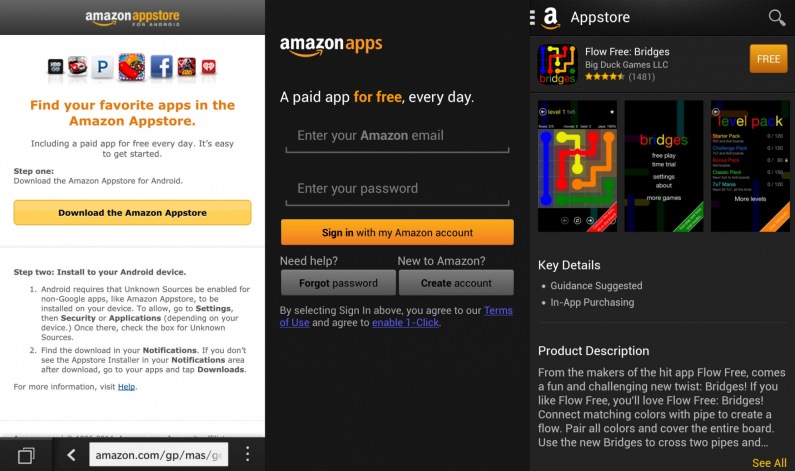Open the Appstore side menu dots

pyautogui.click(x=532, y=18)
